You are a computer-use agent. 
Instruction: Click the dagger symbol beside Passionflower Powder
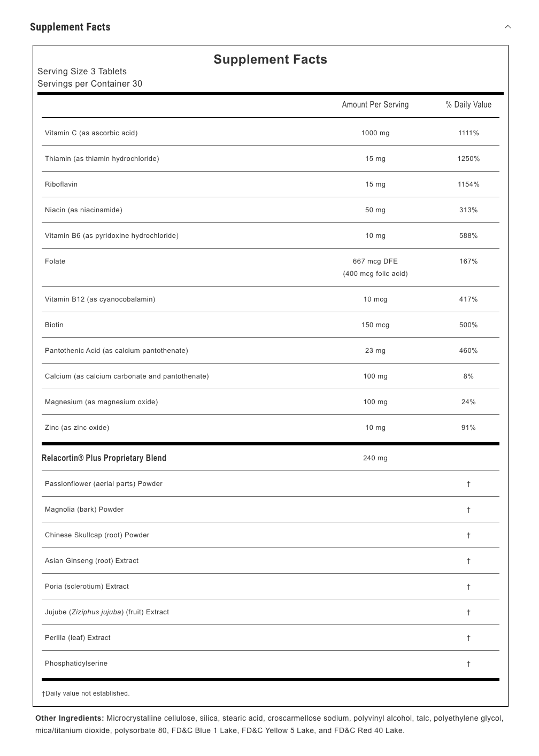pos(468,484)
